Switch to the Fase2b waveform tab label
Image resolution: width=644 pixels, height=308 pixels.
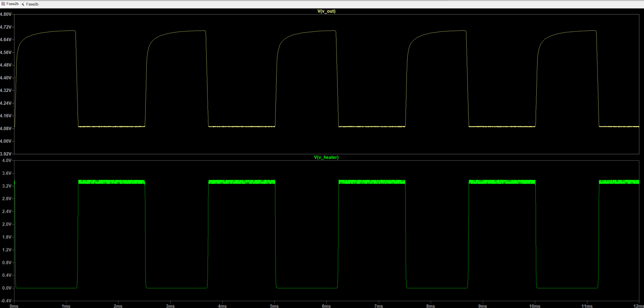pyautogui.click(x=12, y=4)
